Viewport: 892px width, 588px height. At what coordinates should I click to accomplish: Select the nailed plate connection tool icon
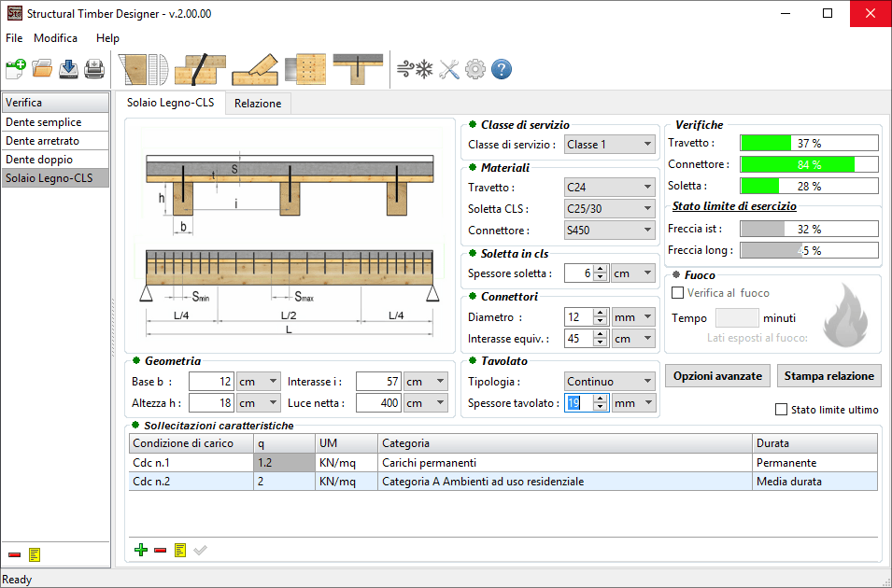[x=306, y=69]
